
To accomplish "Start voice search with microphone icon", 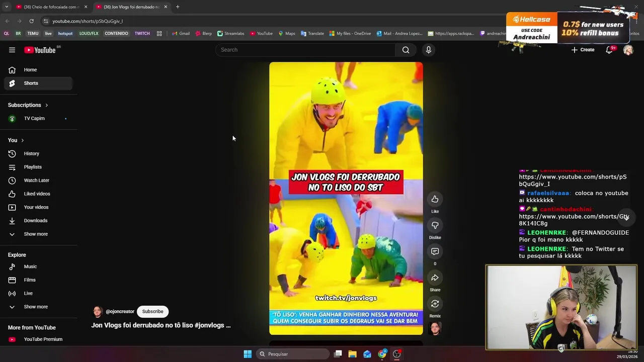I will (x=429, y=50).
